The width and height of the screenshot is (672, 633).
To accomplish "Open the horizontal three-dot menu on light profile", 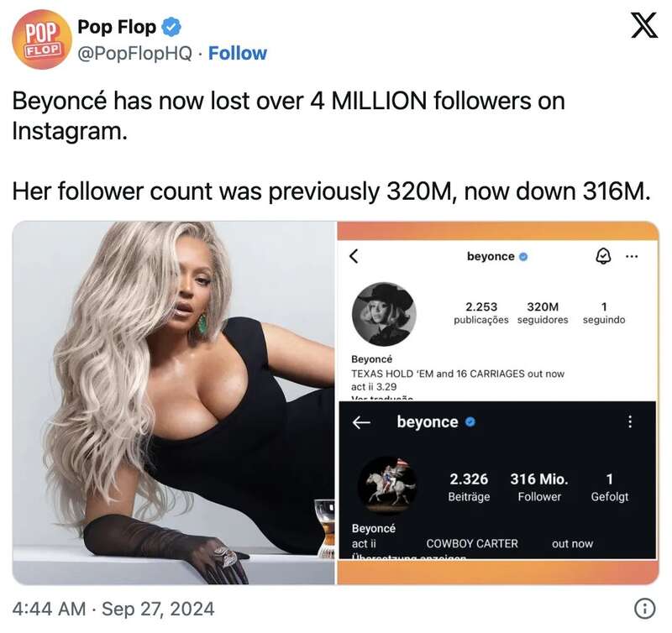I will [x=632, y=257].
